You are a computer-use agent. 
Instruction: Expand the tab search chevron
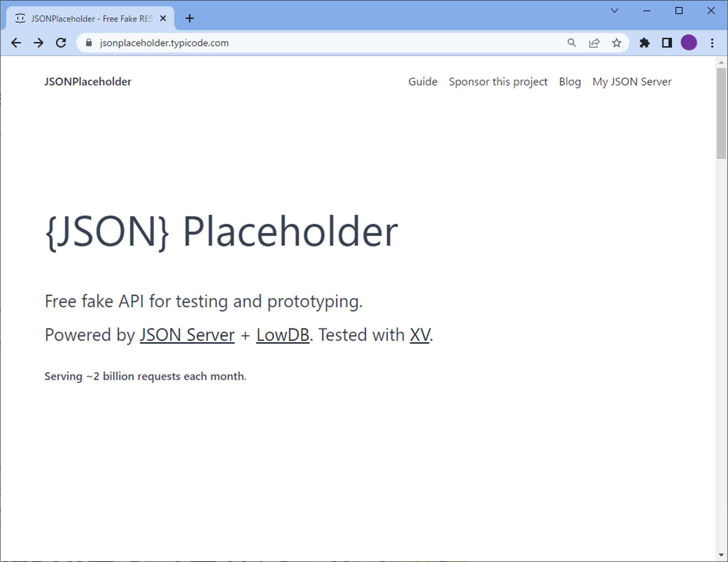point(615,11)
